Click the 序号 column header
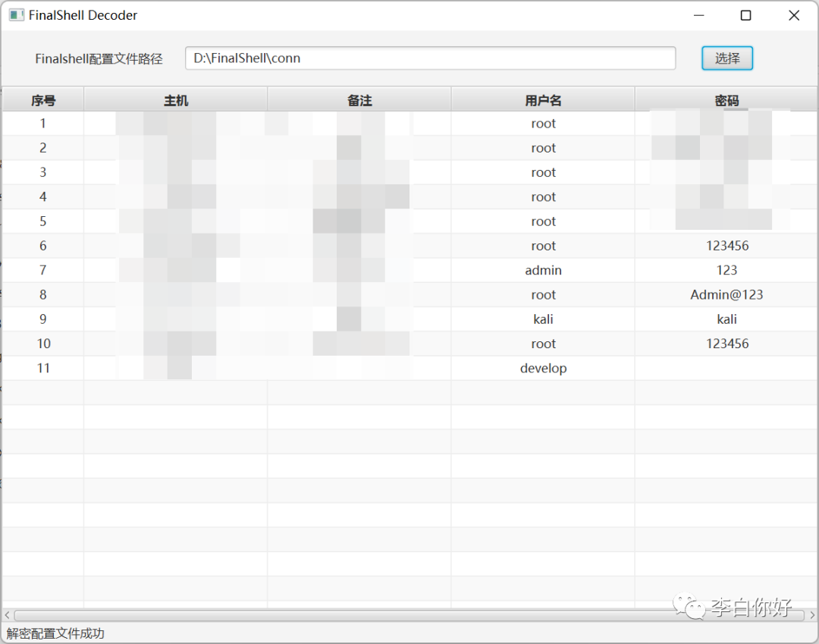This screenshot has width=819, height=644. [x=43, y=100]
